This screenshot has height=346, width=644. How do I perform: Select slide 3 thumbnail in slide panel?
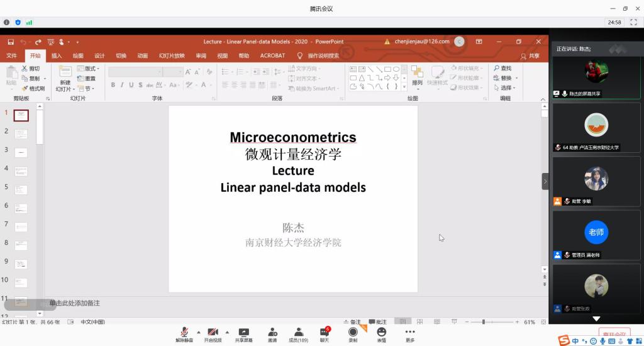tap(21, 153)
